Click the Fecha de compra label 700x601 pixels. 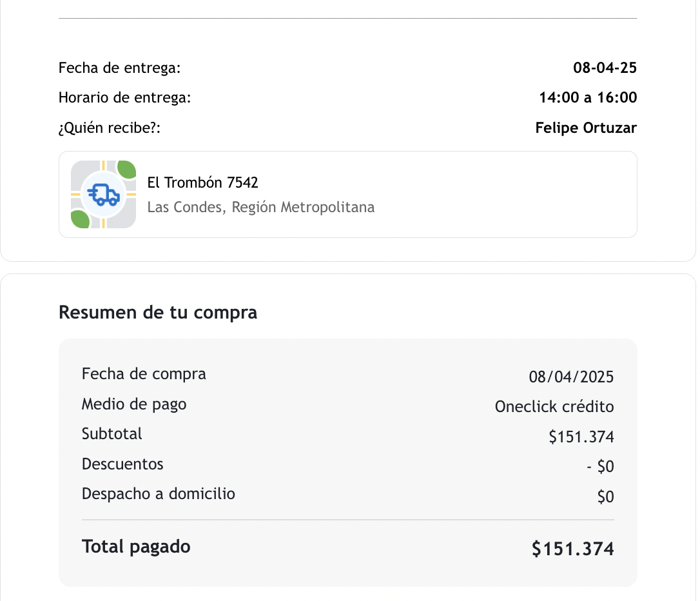[144, 374]
